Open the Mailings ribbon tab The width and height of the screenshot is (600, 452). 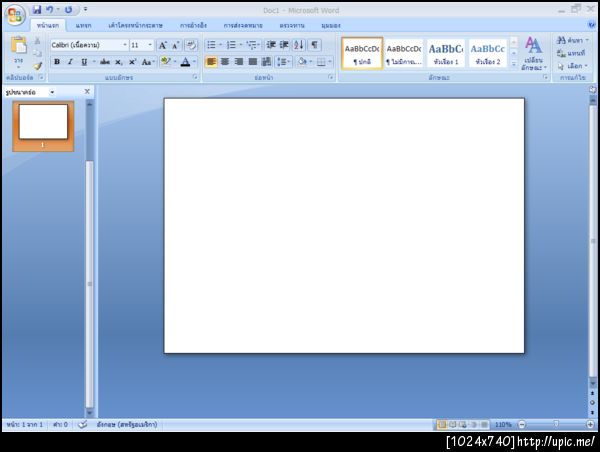243,25
